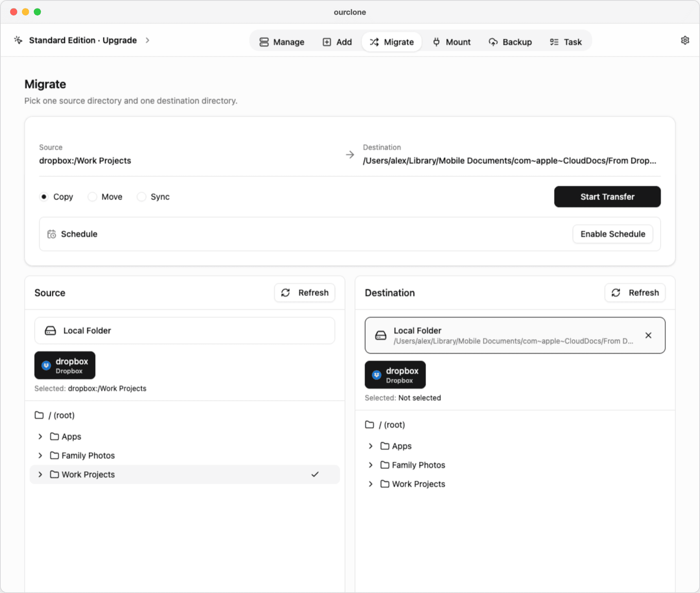Choose Local Folder in Source panel

coord(185,331)
